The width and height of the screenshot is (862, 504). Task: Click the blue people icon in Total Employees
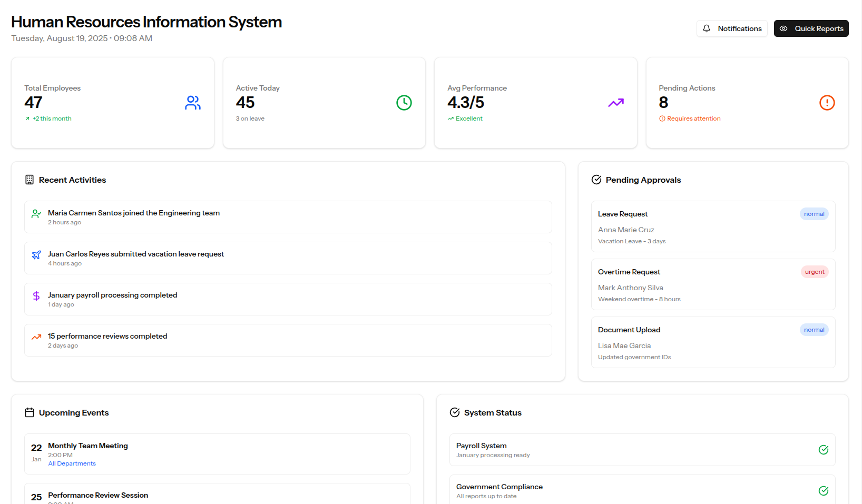[193, 103]
